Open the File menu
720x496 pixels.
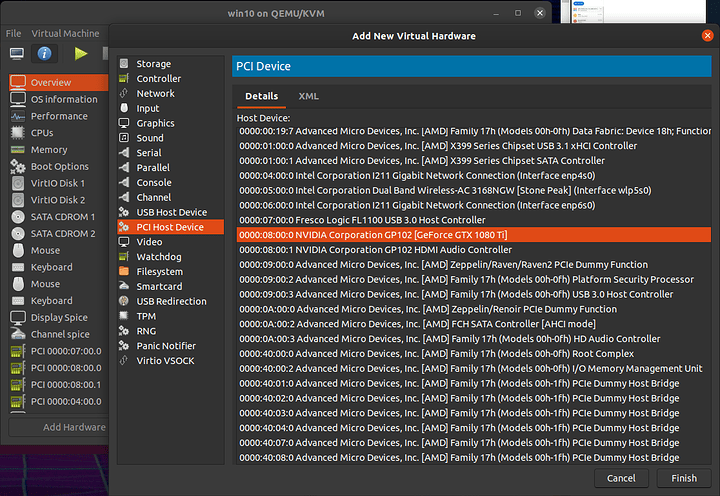pos(14,33)
